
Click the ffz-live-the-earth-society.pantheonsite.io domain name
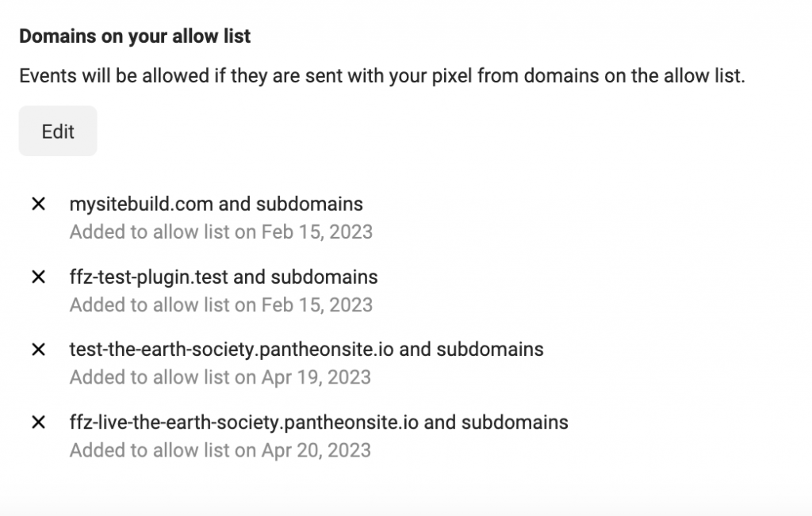[243, 422]
